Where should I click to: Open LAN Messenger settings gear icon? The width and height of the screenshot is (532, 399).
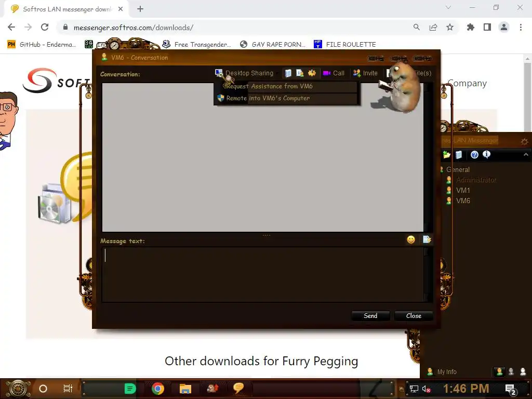pyautogui.click(x=524, y=141)
